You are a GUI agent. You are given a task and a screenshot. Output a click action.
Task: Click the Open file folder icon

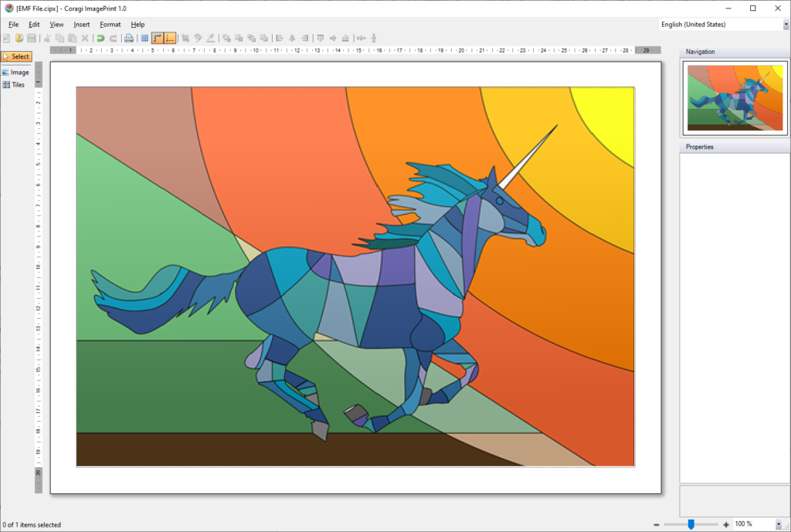19,38
